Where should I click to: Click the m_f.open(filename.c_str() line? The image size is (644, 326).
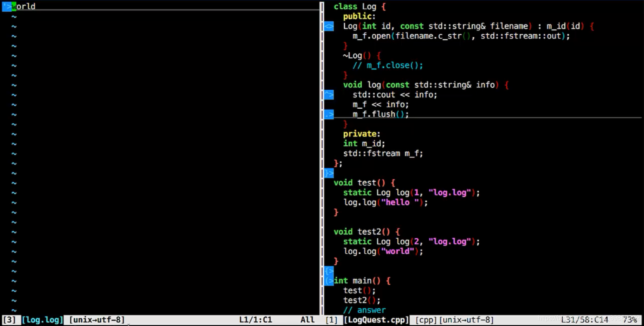(461, 36)
